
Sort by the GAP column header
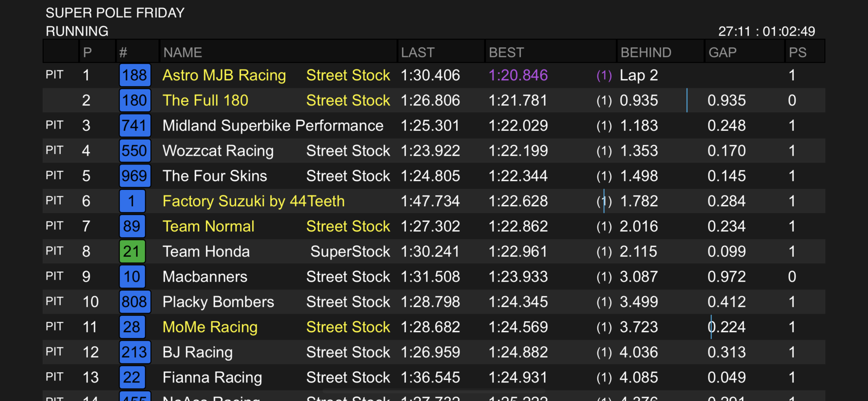coord(723,53)
